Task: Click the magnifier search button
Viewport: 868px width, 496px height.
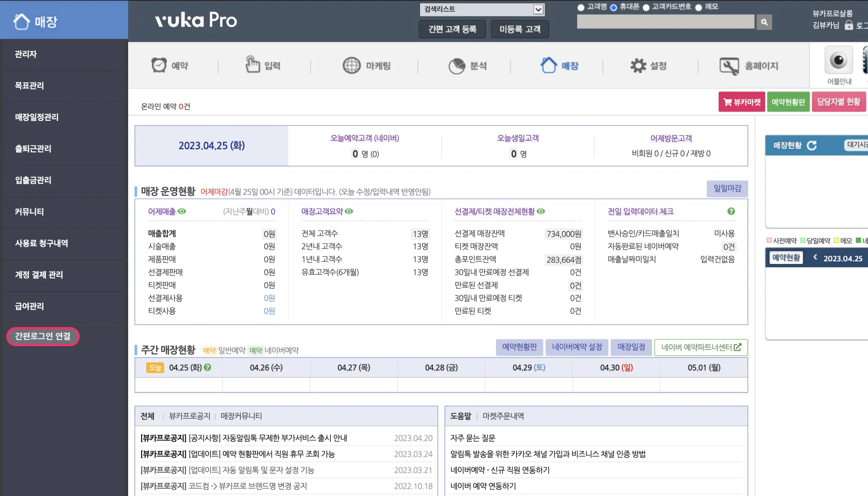Action: click(x=764, y=22)
